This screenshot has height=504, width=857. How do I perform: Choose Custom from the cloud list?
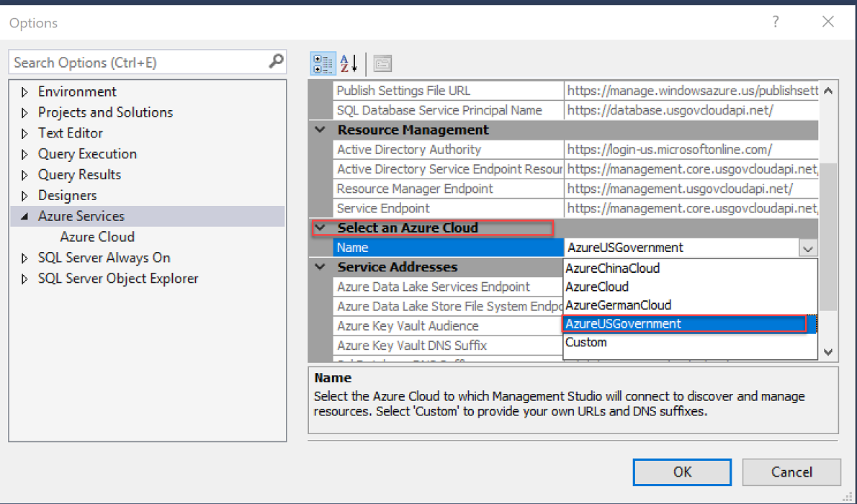pyautogui.click(x=585, y=342)
